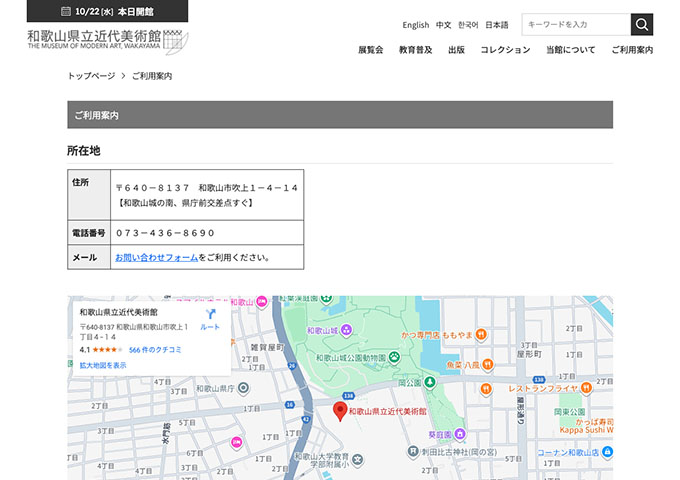
Task: Open the 教育普及 menu
Action: 415,50
